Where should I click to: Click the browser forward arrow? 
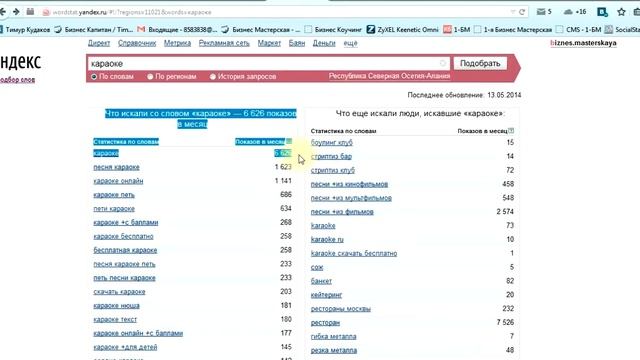16,12
